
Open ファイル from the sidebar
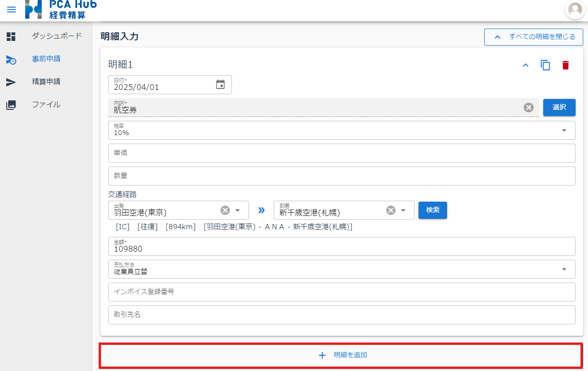(46, 105)
